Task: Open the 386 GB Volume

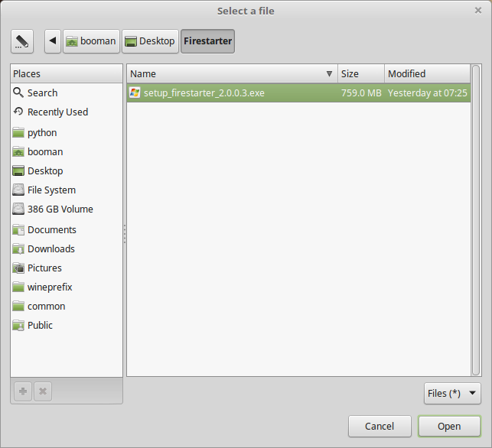Action: [x=67, y=209]
